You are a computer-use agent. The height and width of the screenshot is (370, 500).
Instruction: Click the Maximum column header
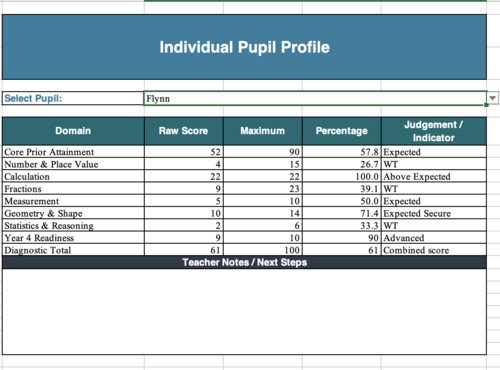[263, 131]
